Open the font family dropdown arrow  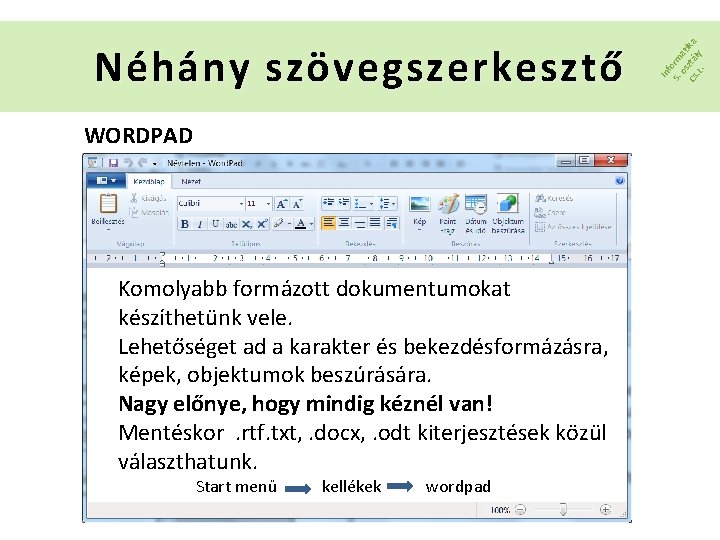pyautogui.click(x=241, y=203)
